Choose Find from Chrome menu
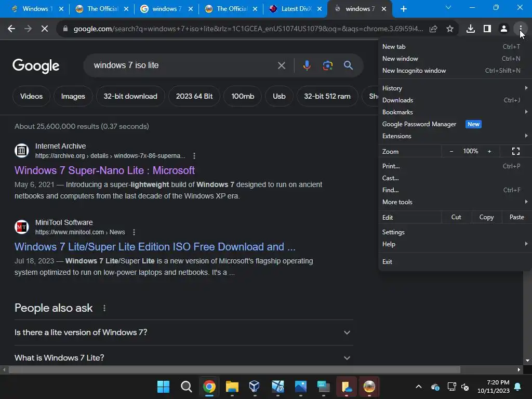 pos(455,190)
